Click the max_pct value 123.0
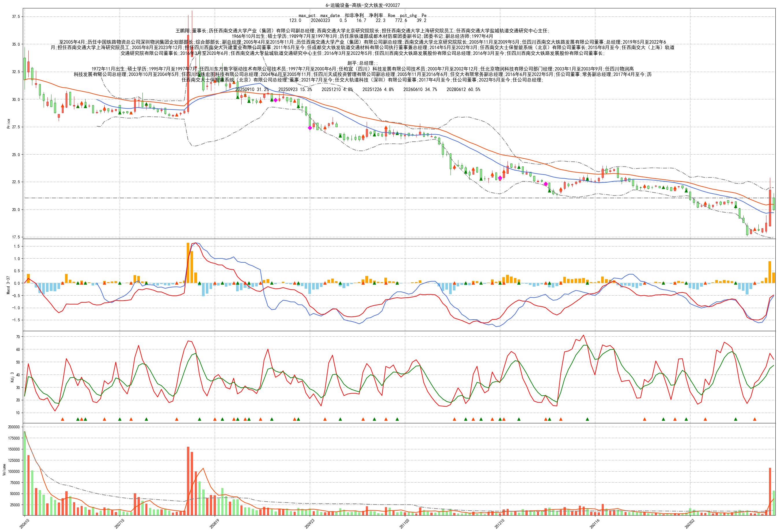The height and width of the screenshot is (532, 778). tap(295, 21)
